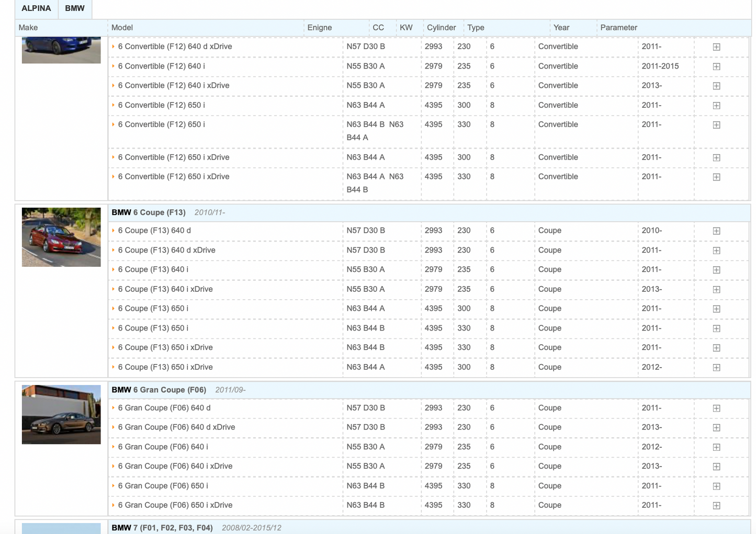This screenshot has width=756, height=534.
Task: Click the BMW 6 Coupe (F13) heading
Action: (x=149, y=212)
